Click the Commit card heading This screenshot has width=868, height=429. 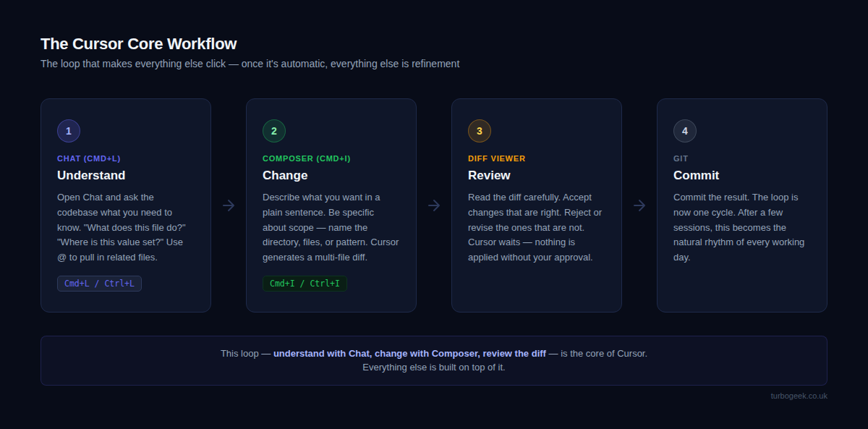[696, 175]
